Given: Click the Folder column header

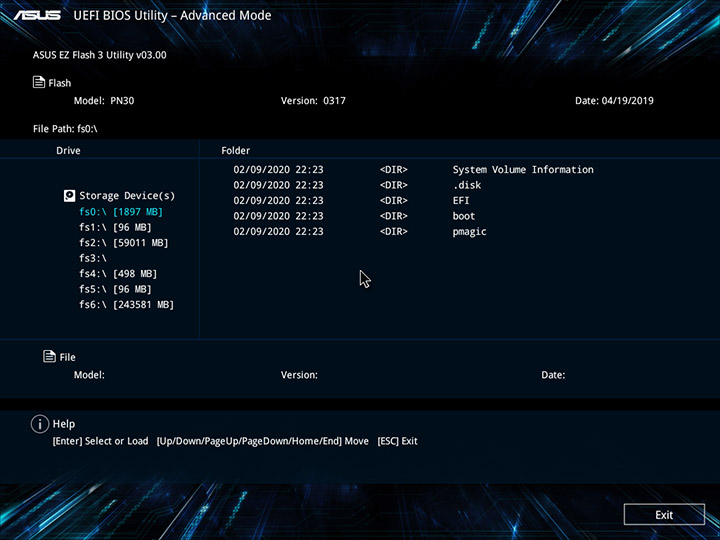Looking at the screenshot, I should pos(236,151).
